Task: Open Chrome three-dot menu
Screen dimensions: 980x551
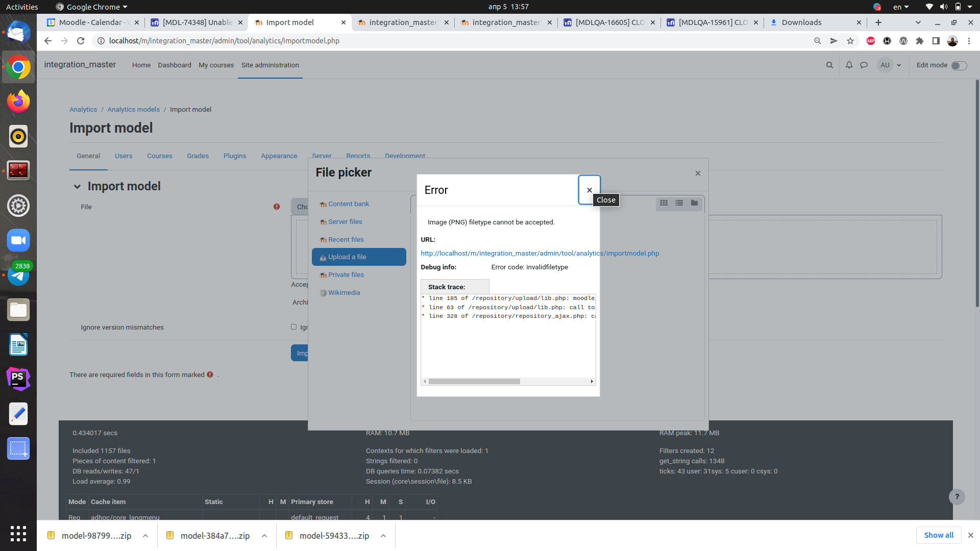Action: [x=969, y=41]
